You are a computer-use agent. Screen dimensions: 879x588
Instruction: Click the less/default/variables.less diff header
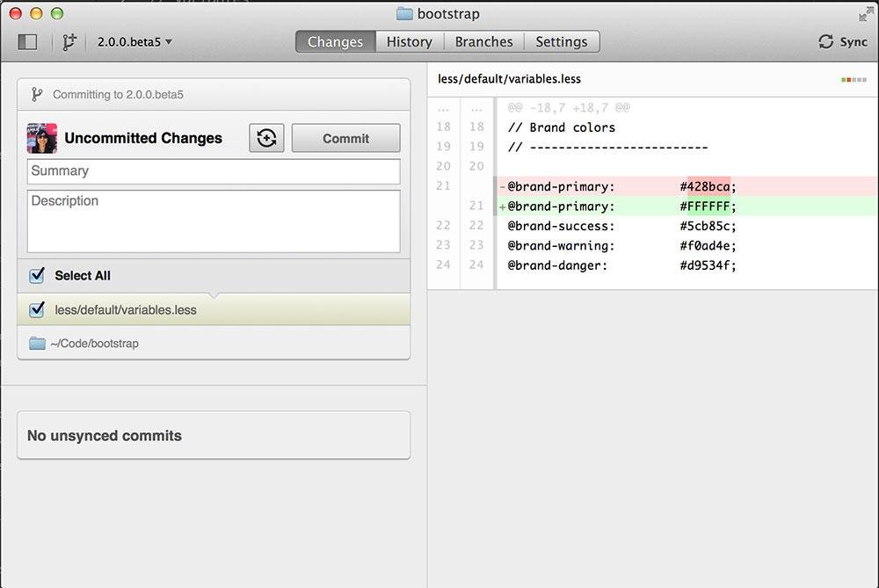pyautogui.click(x=509, y=79)
